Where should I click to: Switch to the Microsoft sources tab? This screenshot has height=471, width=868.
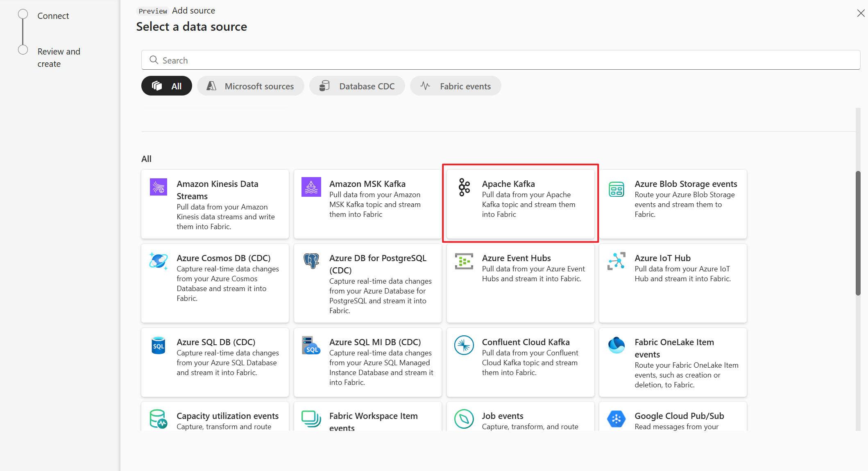point(250,86)
